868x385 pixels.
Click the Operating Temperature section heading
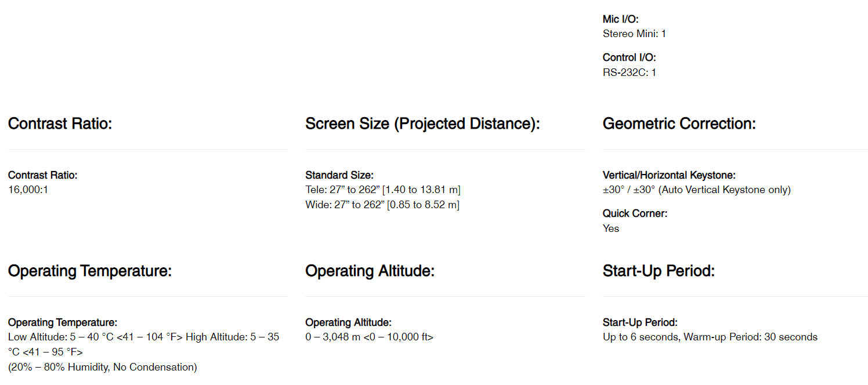click(90, 271)
